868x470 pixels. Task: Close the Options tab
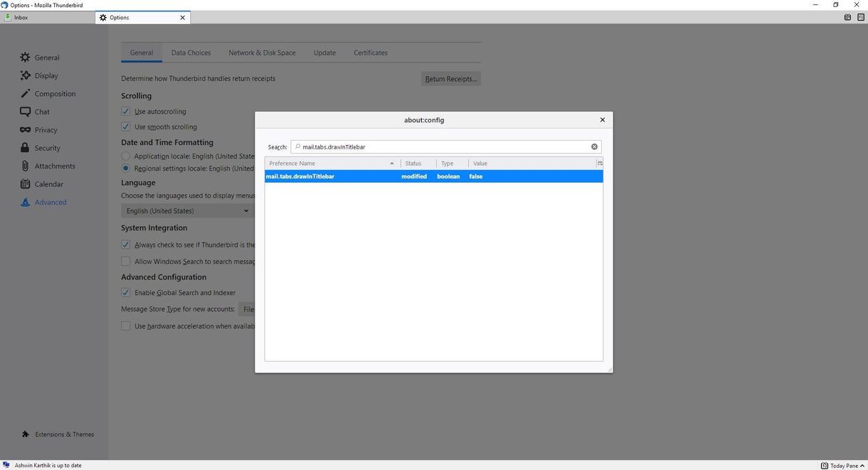pos(182,18)
